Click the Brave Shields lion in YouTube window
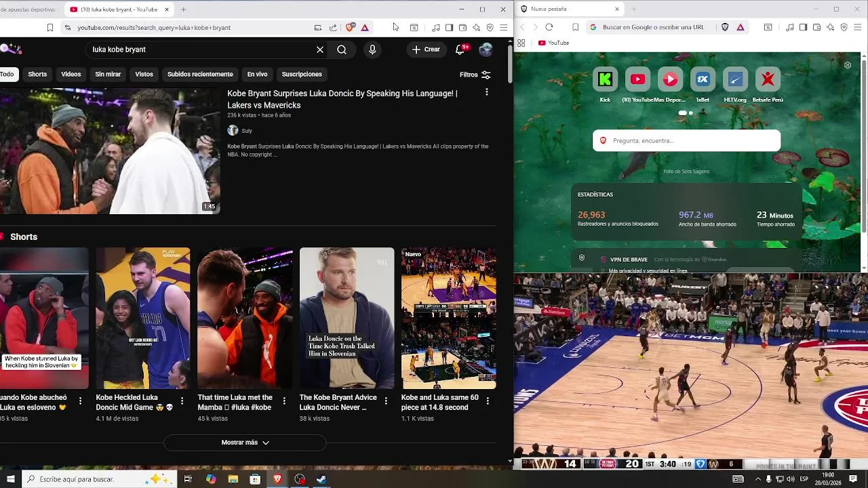The width and height of the screenshot is (868, 488). (350, 28)
